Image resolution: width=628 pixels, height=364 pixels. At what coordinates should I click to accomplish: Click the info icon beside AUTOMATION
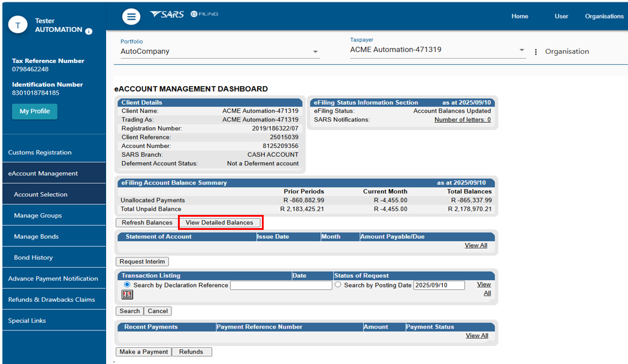[89, 31]
